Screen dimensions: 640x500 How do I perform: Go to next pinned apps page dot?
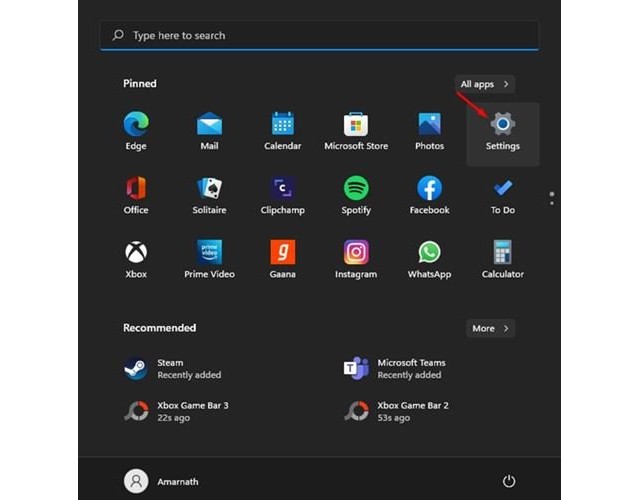click(552, 203)
